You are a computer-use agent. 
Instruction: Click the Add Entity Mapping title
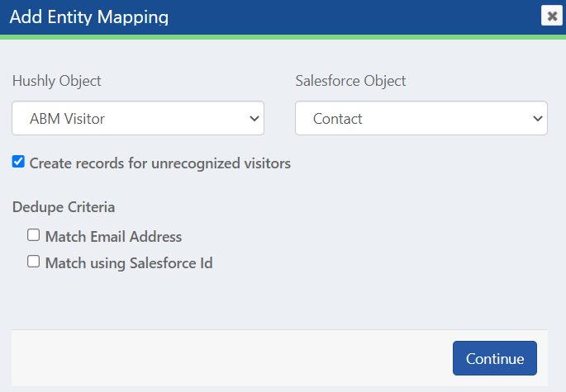click(89, 17)
